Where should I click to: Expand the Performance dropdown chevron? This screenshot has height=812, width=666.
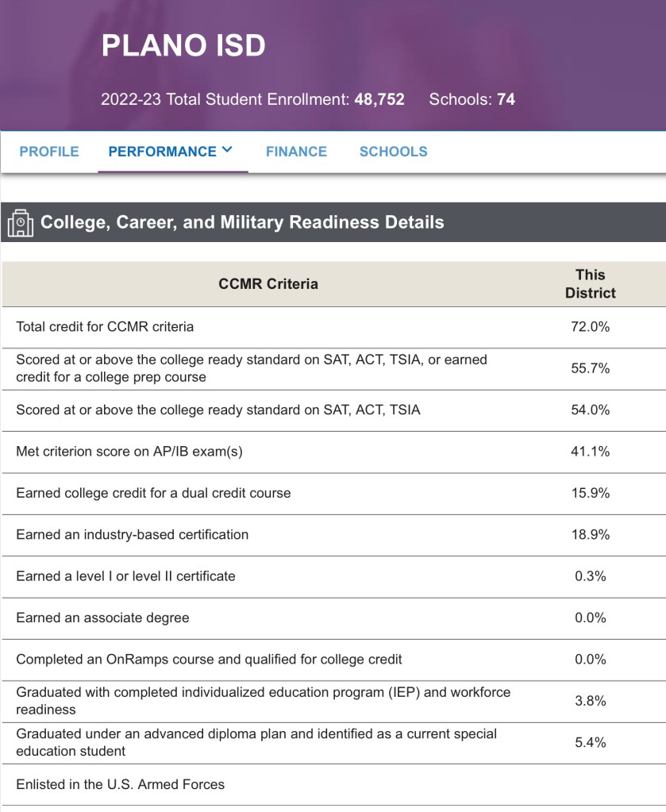(228, 149)
